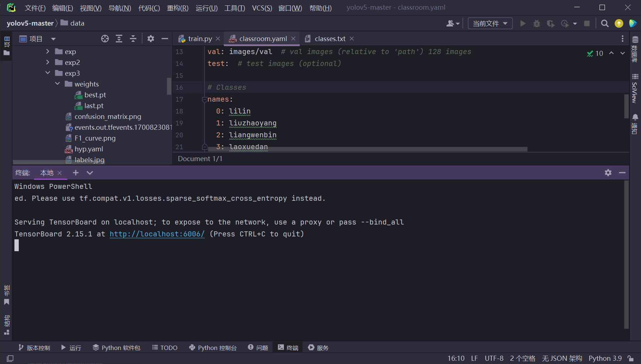Open the File menu

35,8
